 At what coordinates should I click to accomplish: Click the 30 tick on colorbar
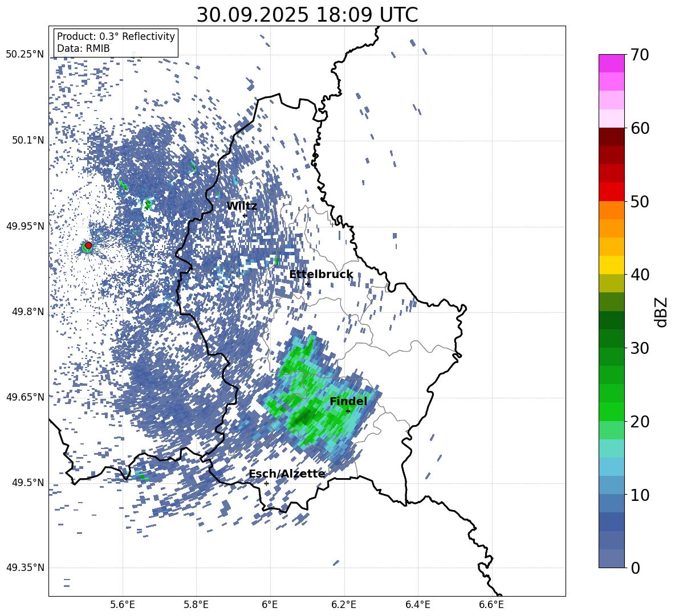tap(640, 348)
